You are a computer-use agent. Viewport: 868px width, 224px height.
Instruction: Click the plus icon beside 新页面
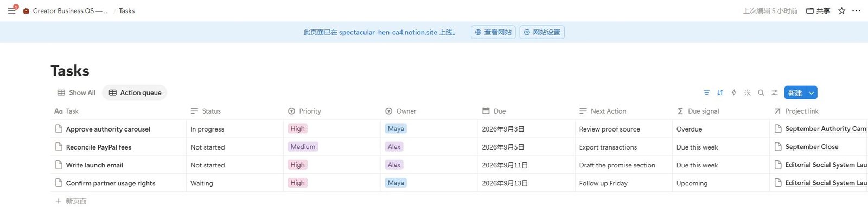pyautogui.click(x=58, y=201)
